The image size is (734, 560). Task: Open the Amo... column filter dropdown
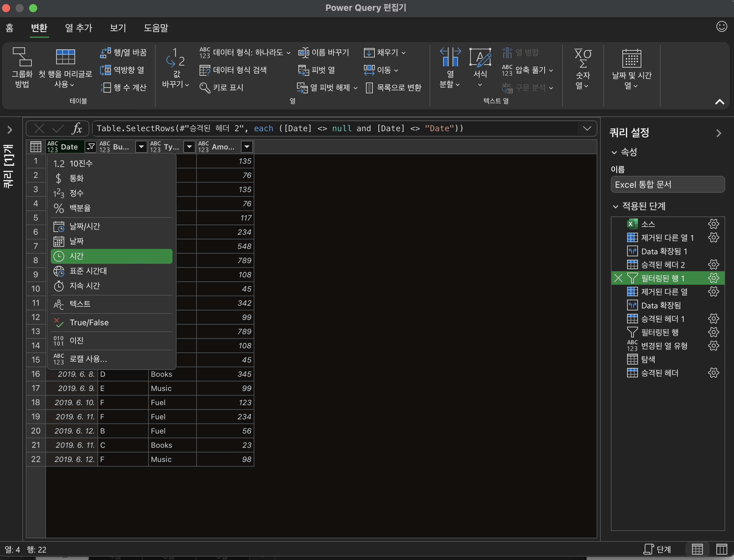(x=247, y=147)
